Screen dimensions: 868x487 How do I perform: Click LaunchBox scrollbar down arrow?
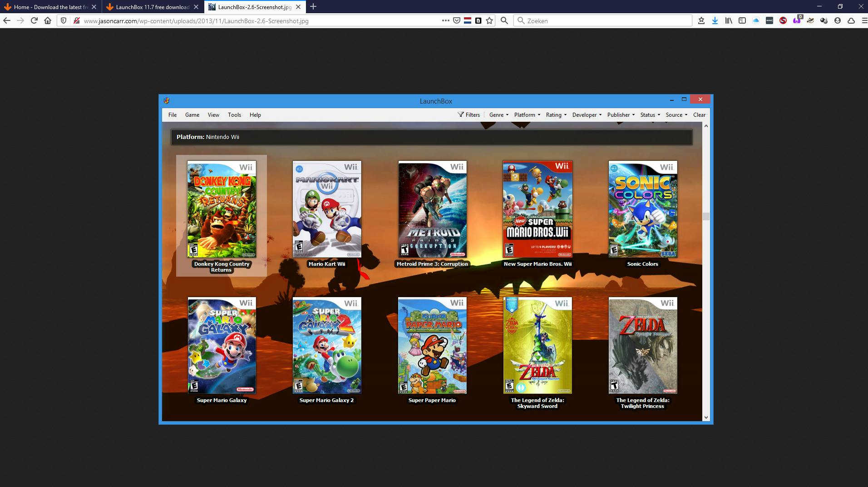[x=706, y=417]
